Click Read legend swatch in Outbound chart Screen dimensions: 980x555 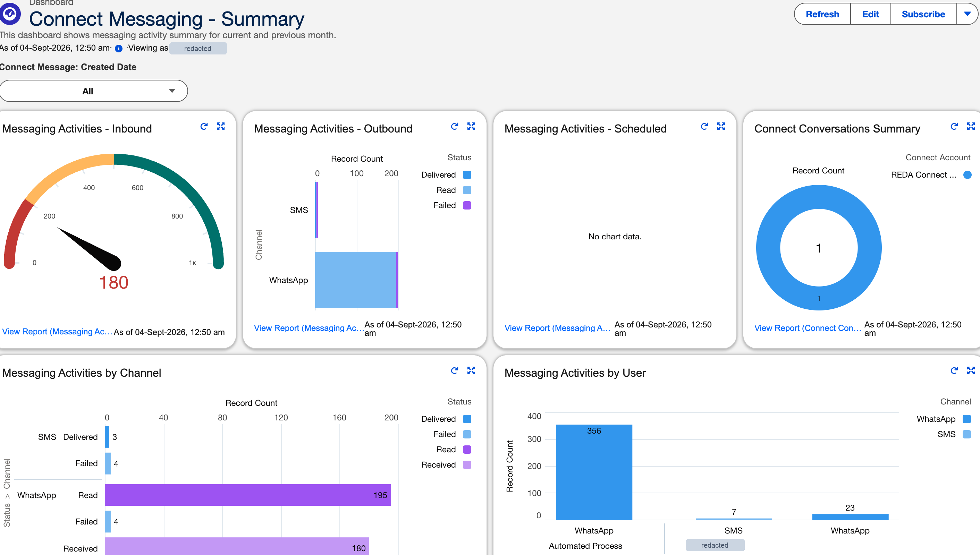467,190
